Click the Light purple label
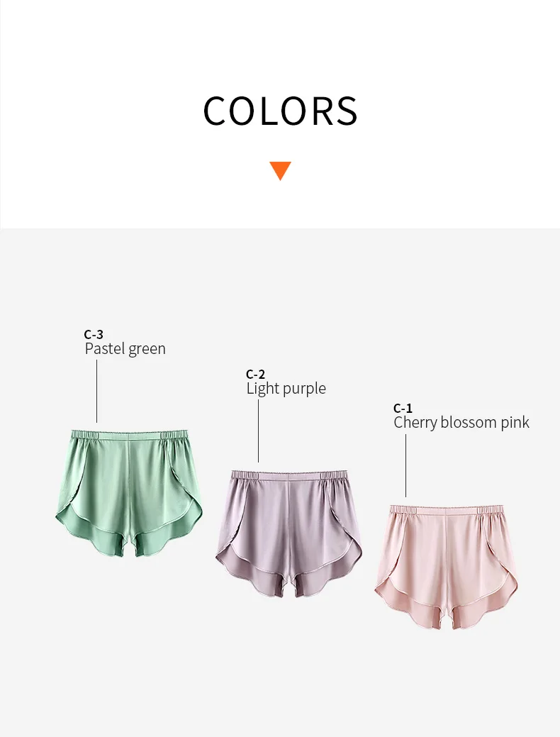The height and width of the screenshot is (737, 560). [286, 388]
